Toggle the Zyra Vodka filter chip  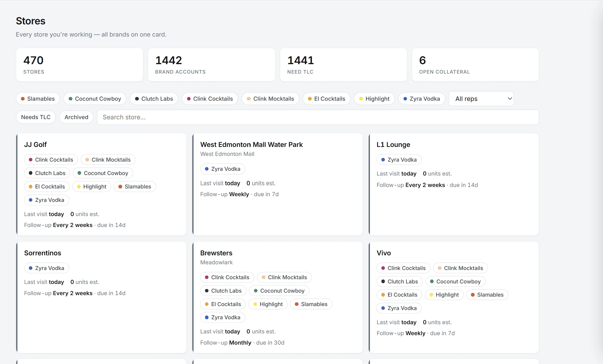422,99
